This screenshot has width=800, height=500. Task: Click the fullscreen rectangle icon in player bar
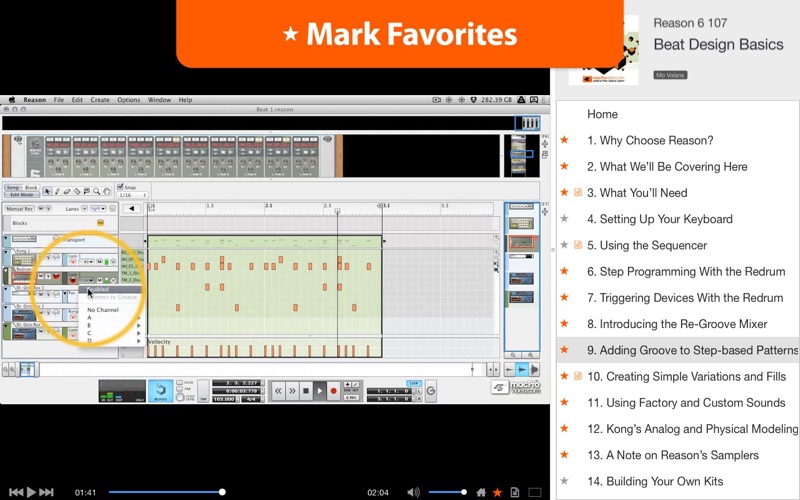click(x=535, y=492)
